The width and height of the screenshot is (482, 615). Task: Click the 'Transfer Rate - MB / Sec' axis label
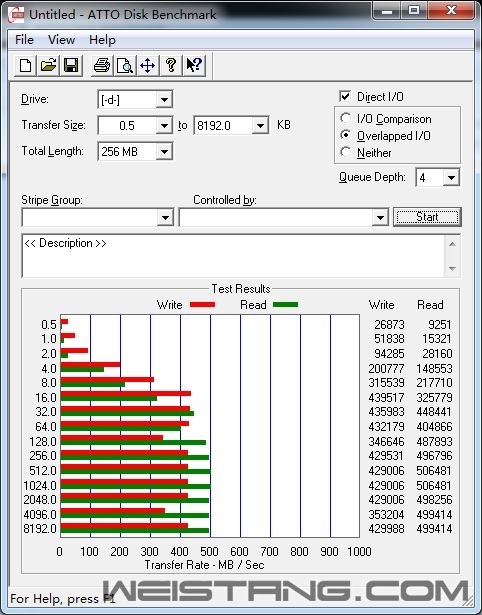204,565
